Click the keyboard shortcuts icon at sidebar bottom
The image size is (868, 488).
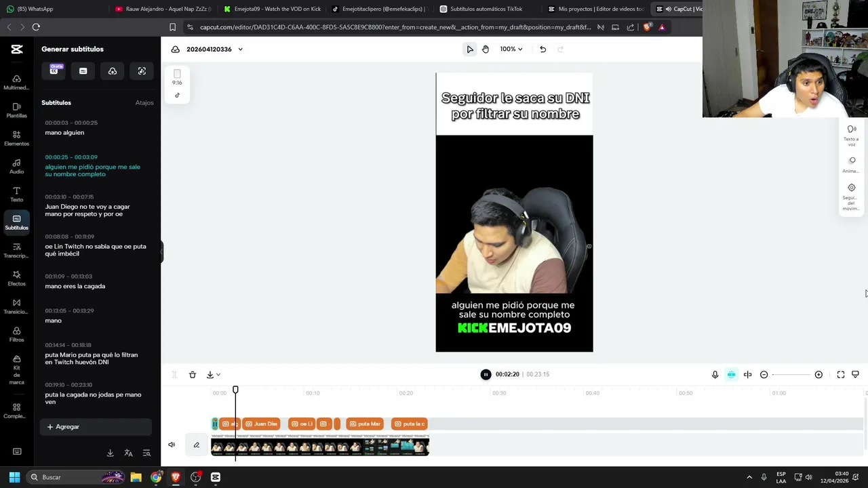coord(16,451)
